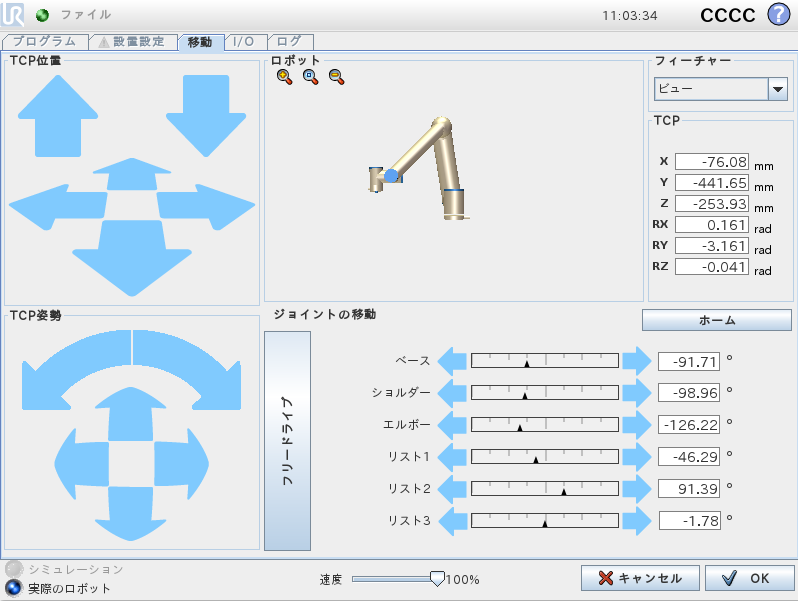Click the リスト1 angle field -46.29
798x601 pixels.
(x=689, y=456)
